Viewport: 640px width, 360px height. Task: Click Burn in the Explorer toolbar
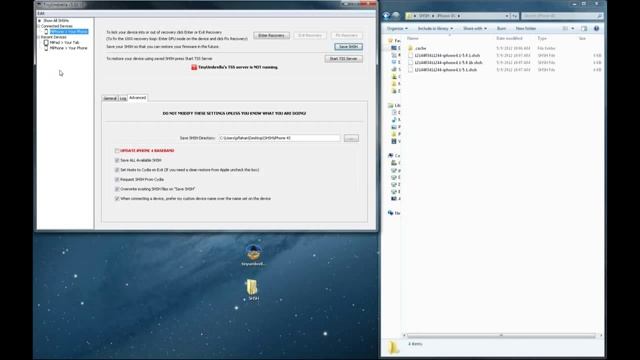click(x=501, y=29)
